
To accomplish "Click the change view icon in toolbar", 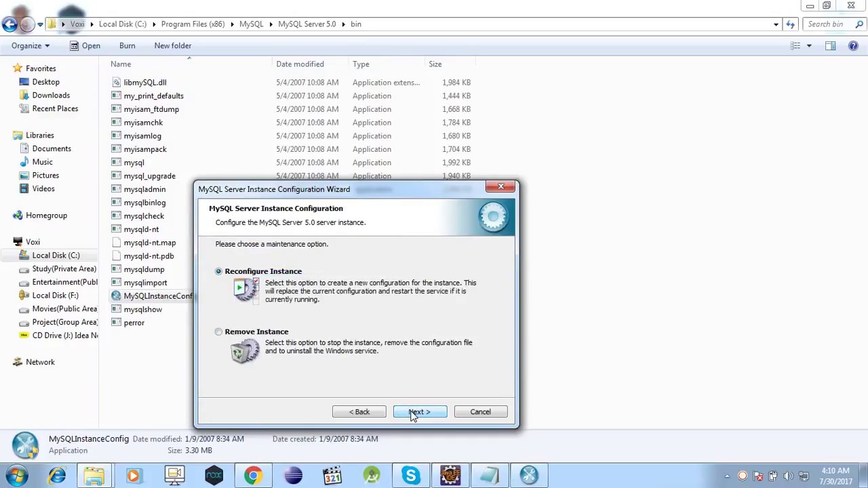I will 795,45.
